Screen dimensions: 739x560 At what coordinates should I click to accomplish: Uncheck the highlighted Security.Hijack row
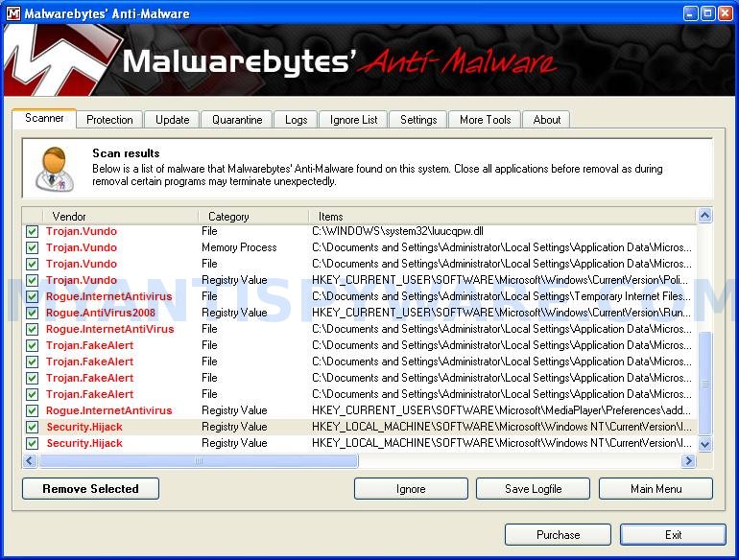point(32,427)
